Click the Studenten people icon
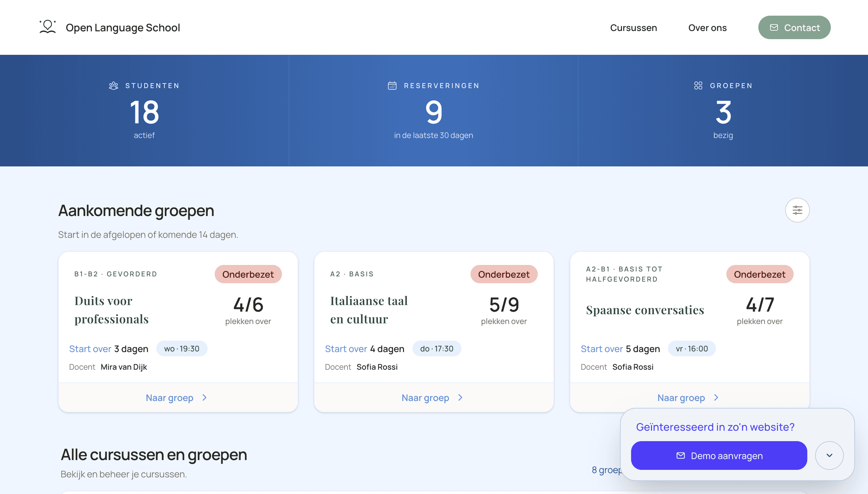868x494 pixels. (x=113, y=85)
